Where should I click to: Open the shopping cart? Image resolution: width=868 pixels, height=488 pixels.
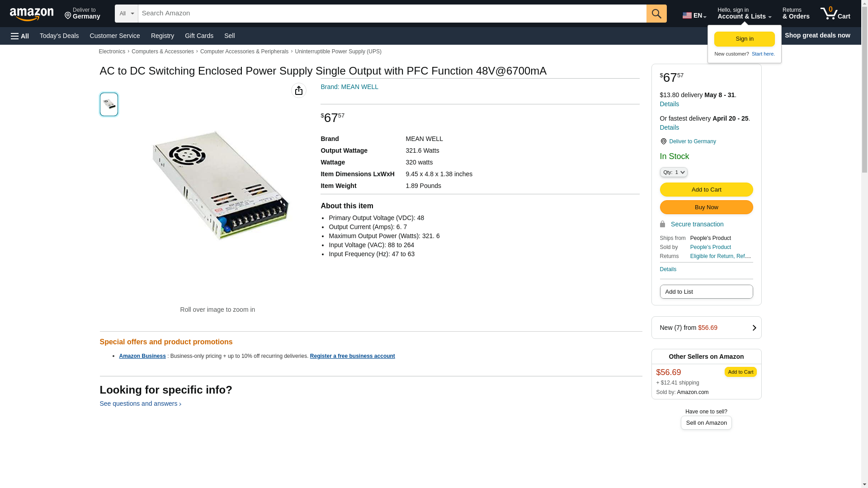point(835,14)
